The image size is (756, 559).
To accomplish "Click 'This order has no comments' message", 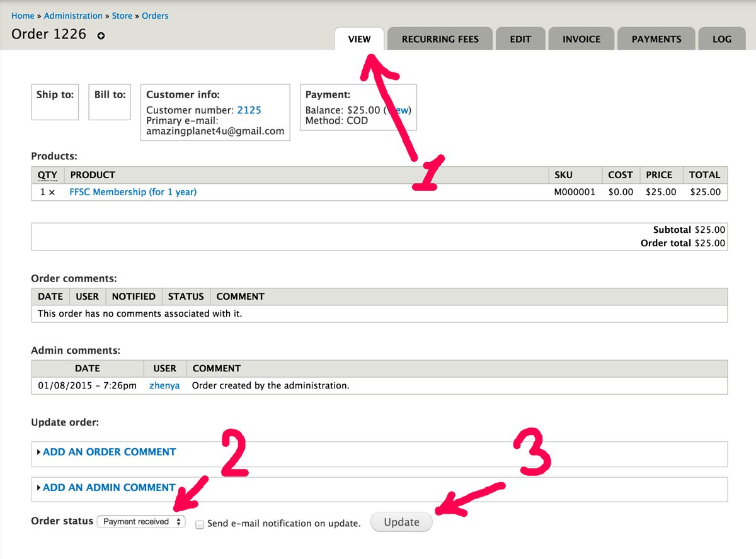I will pyautogui.click(x=140, y=313).
